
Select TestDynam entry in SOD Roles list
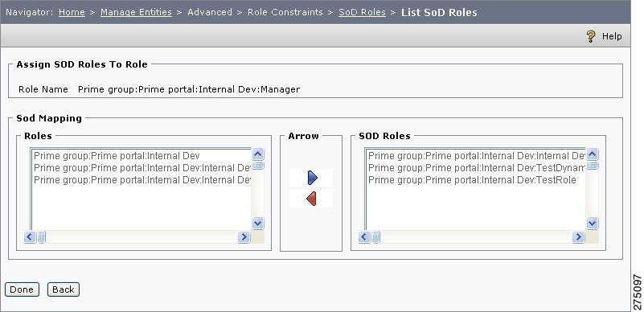click(x=476, y=168)
